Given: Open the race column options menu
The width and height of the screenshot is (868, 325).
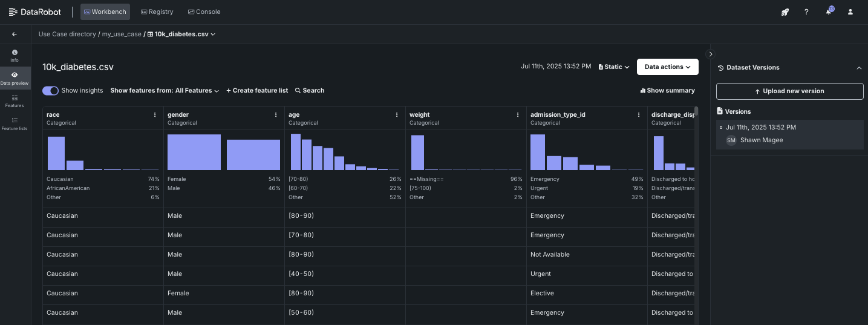Looking at the screenshot, I should pyautogui.click(x=155, y=115).
